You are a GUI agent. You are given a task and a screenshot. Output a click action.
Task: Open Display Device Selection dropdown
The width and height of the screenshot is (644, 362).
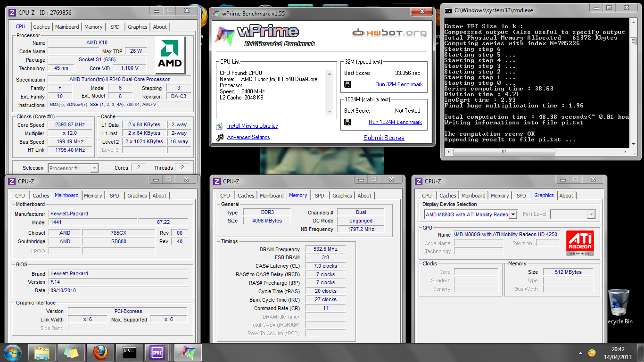point(471,214)
